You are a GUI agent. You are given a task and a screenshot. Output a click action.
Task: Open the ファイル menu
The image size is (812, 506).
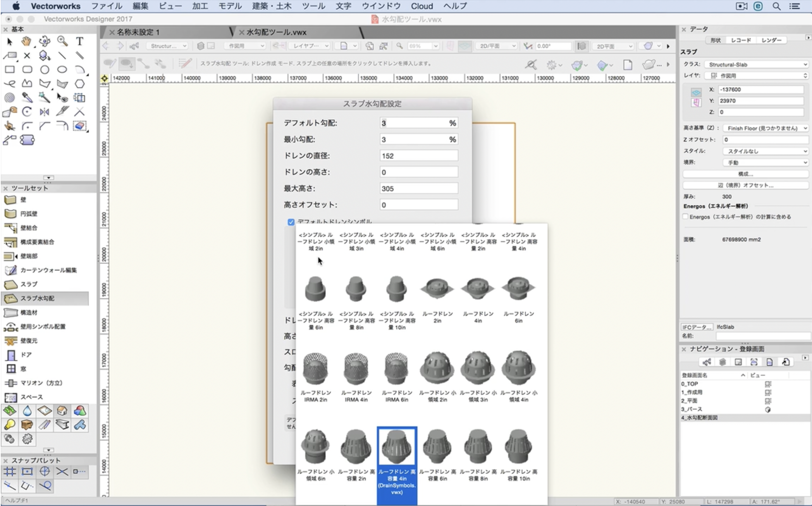click(x=107, y=6)
